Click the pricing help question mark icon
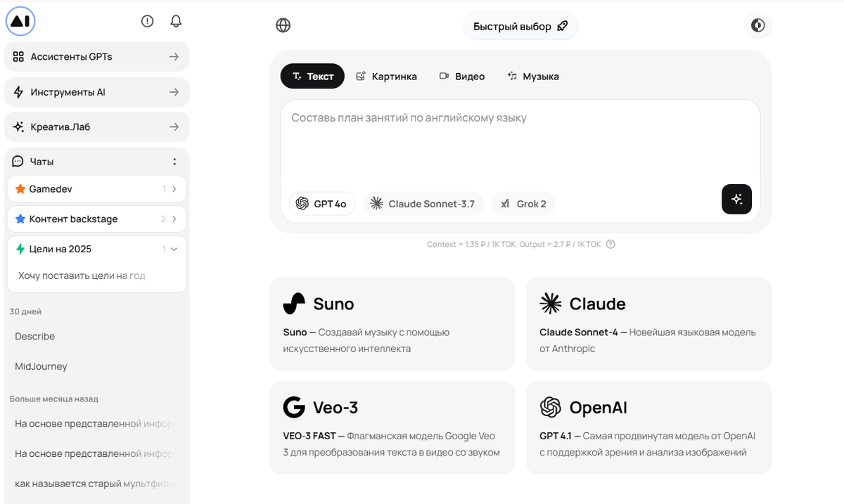The image size is (844, 504). tap(610, 245)
